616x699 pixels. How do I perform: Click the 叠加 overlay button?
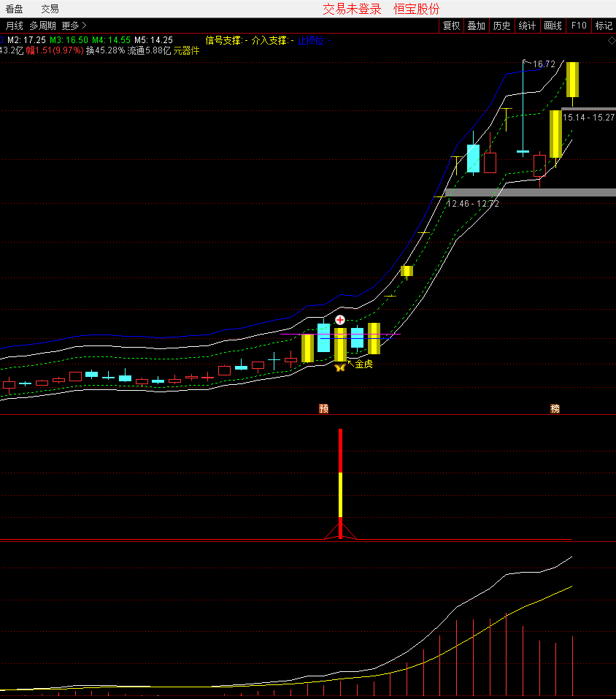[x=476, y=26]
